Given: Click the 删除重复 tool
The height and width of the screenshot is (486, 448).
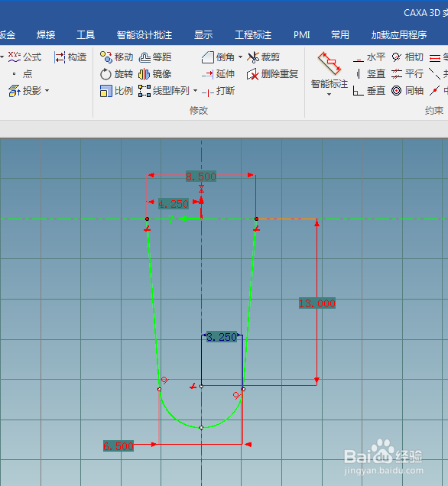Looking at the screenshot, I should (x=272, y=74).
